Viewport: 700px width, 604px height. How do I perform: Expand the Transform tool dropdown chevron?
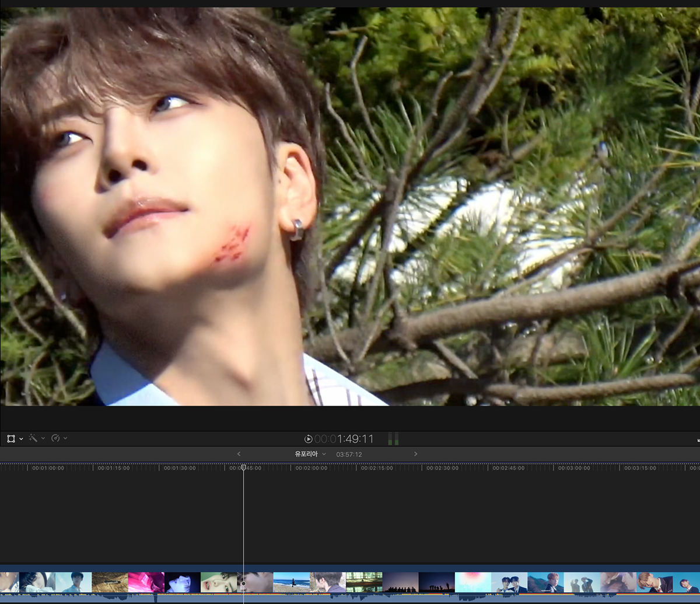(x=21, y=439)
